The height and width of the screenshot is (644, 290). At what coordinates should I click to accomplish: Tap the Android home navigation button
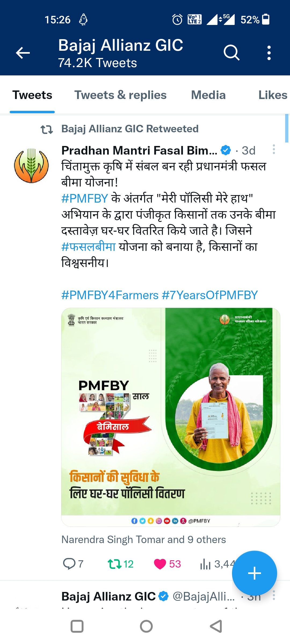(x=146, y=626)
